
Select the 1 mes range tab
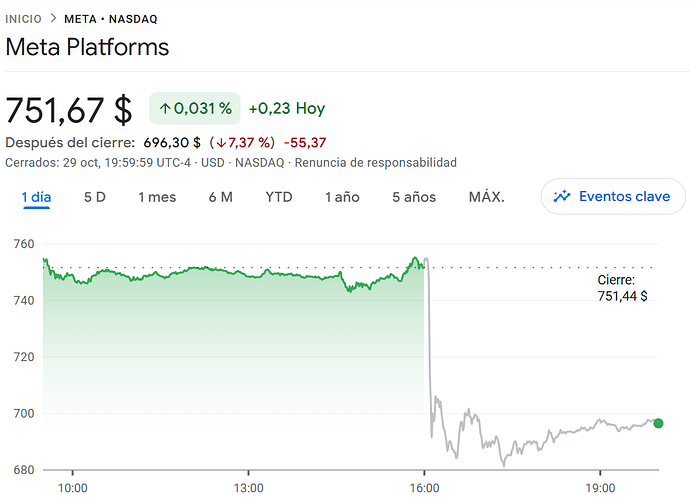pyautogui.click(x=156, y=197)
